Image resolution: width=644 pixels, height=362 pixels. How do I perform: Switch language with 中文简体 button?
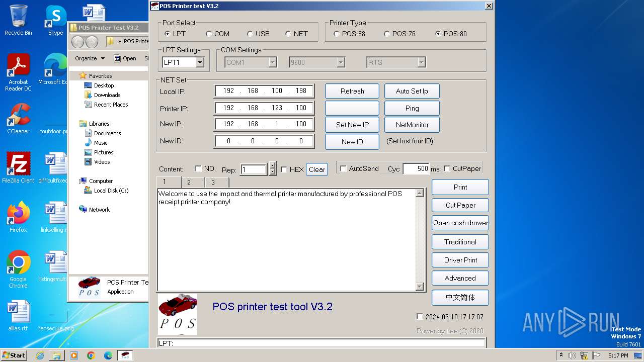(x=460, y=298)
